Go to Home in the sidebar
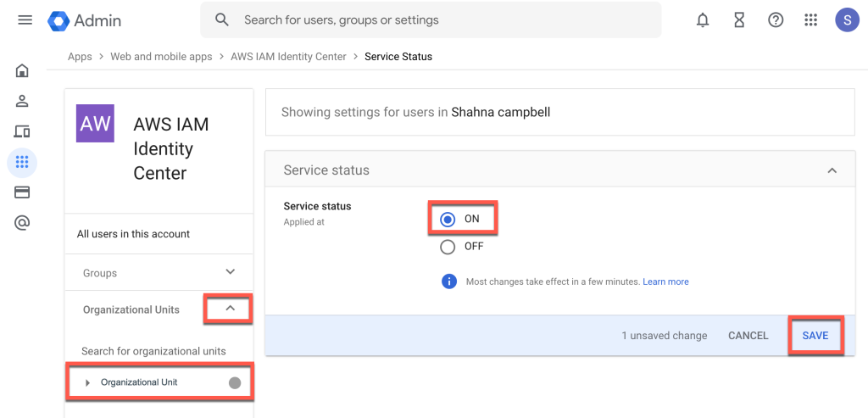Screen dimensions: 868x418 22,70
